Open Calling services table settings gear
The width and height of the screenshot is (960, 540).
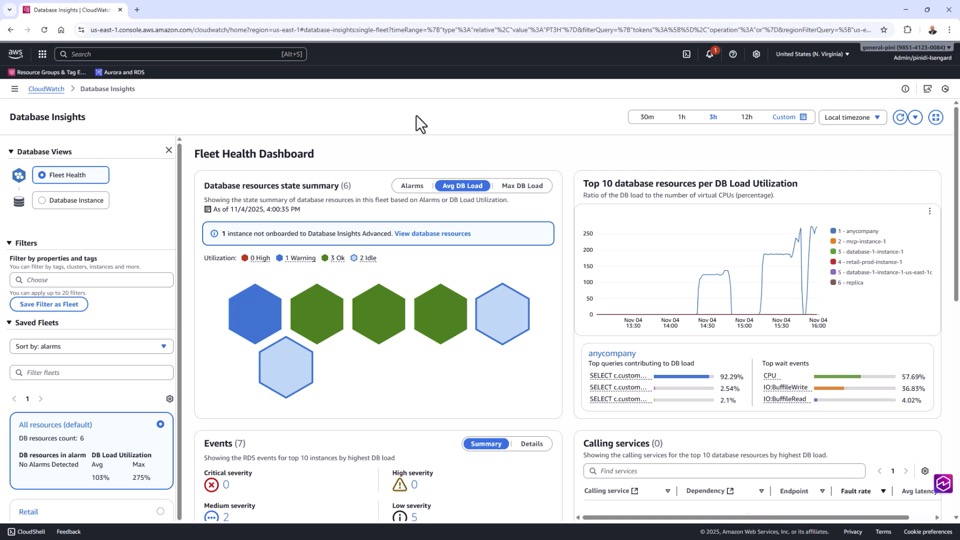pyautogui.click(x=924, y=471)
